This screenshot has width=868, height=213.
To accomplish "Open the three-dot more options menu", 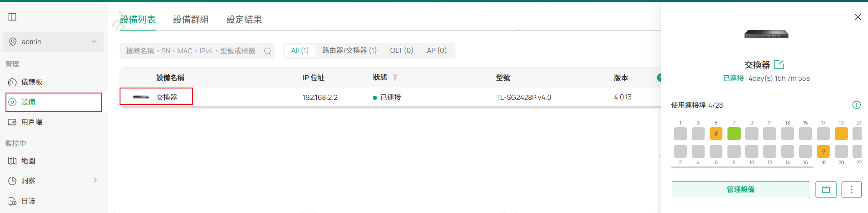I will click(x=852, y=189).
